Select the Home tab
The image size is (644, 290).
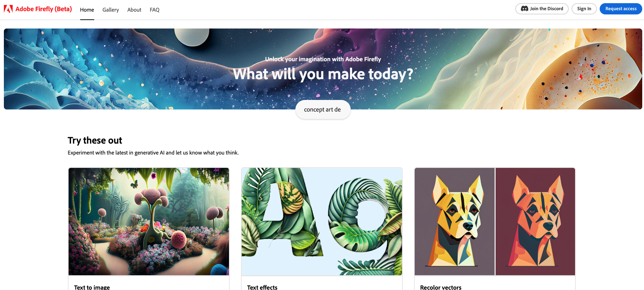click(x=87, y=10)
